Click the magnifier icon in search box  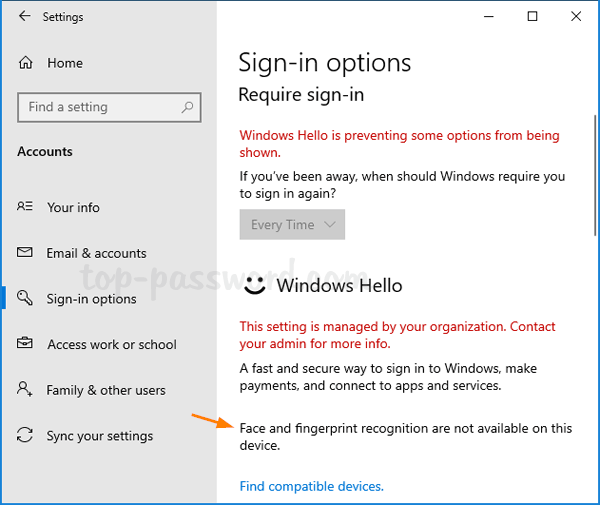(187, 107)
